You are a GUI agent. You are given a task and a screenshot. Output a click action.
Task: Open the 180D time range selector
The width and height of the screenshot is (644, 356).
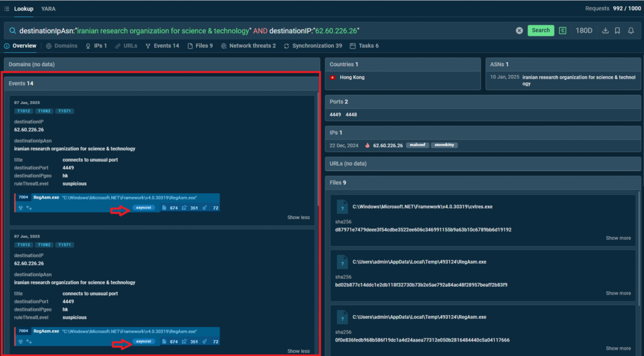(x=584, y=30)
